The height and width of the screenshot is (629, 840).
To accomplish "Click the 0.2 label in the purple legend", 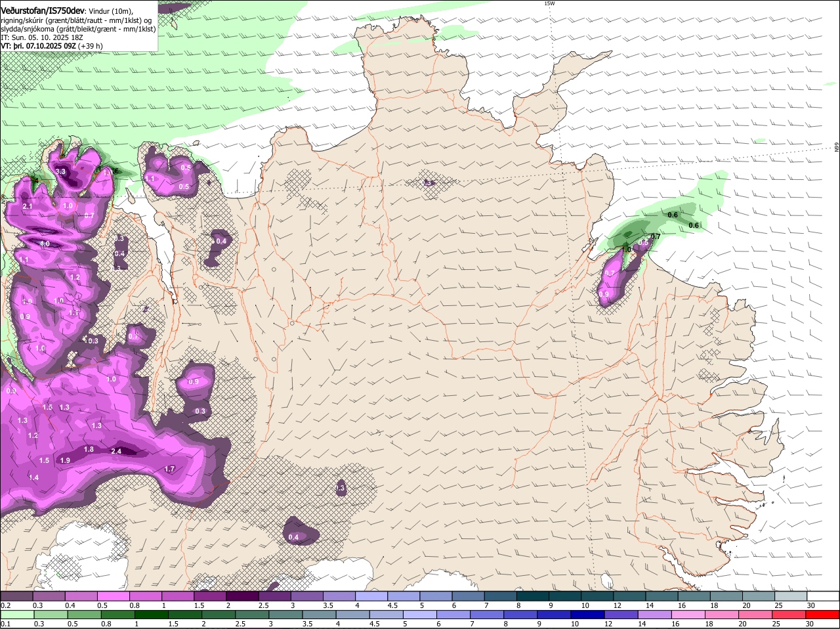I will (5, 605).
